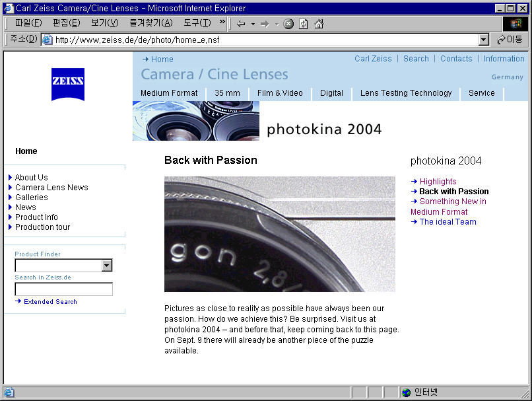Go to browser Home icon

tap(319, 24)
